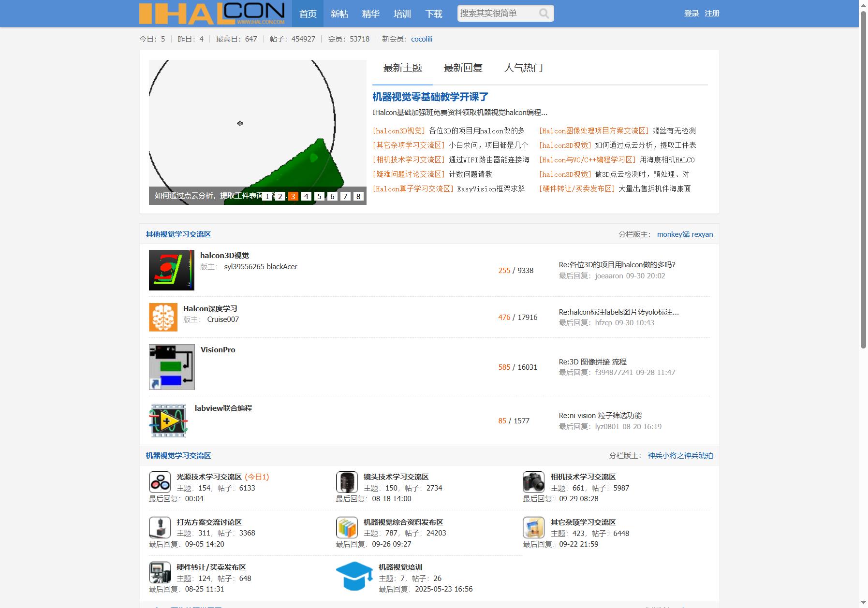This screenshot has height=608, width=868.
Task: Open Re:3D 图像拼接 流程 post
Action: tap(592, 362)
